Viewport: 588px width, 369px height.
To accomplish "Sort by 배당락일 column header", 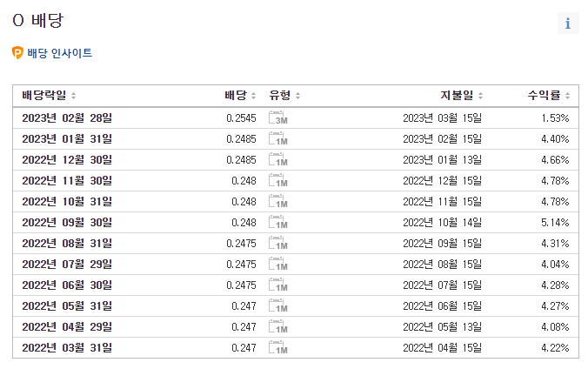I will [x=49, y=96].
